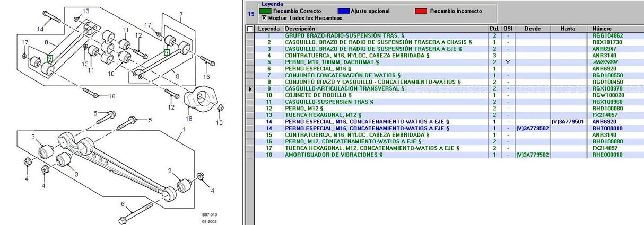Click part number RGG104862
The width and height of the screenshot is (644, 225).
click(x=607, y=35)
